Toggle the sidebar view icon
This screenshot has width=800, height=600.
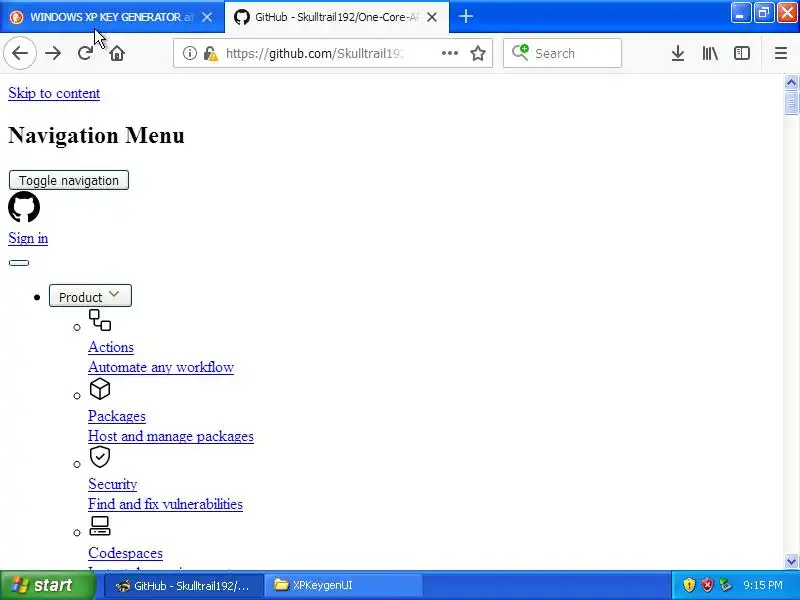point(742,53)
